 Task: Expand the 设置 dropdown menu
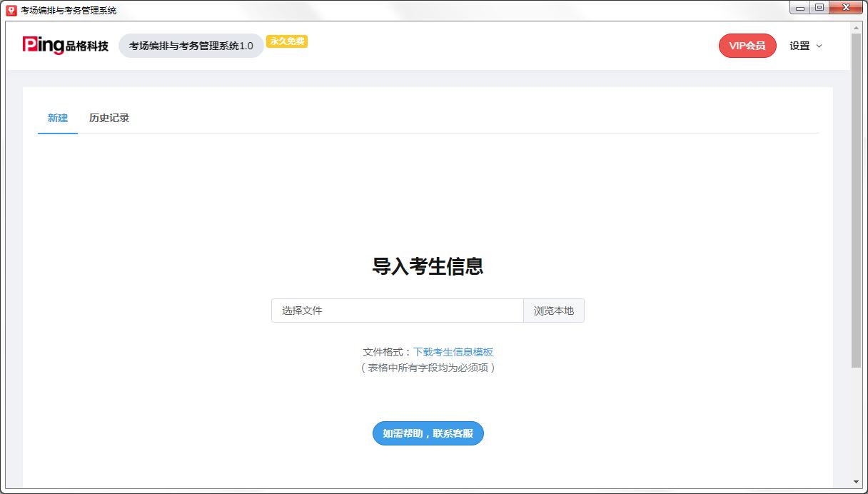click(806, 46)
